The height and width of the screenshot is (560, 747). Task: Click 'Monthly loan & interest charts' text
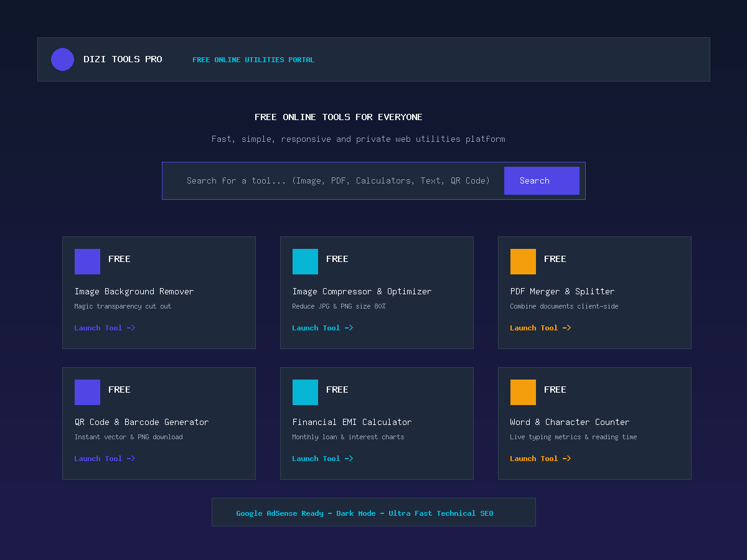coord(348,437)
